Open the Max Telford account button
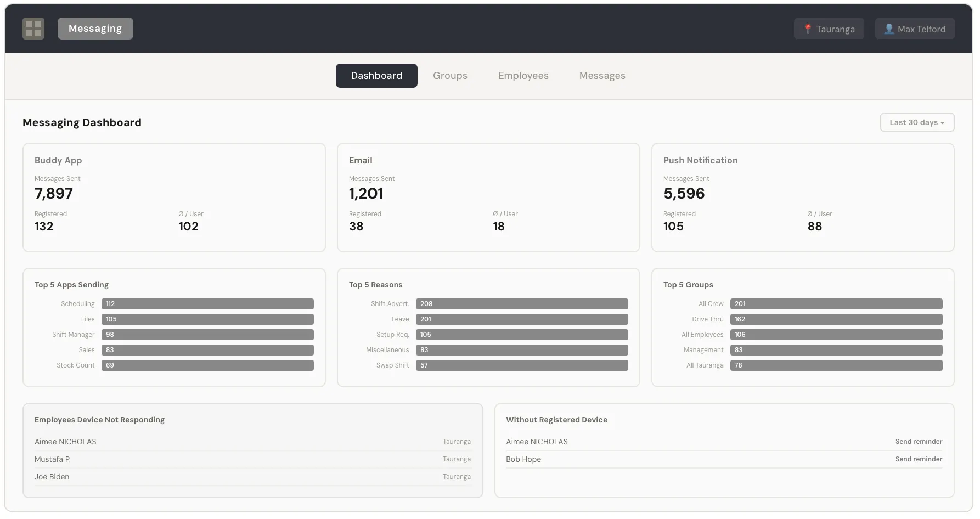 coord(915,29)
